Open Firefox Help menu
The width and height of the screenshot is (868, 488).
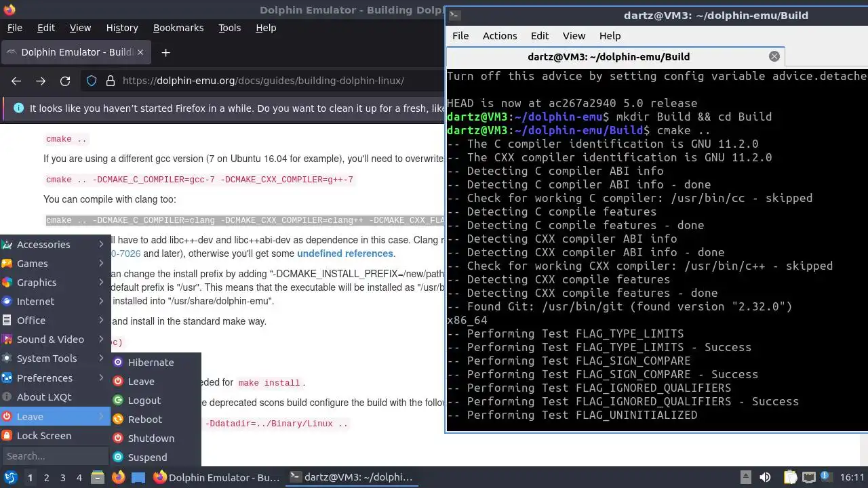coord(266,28)
